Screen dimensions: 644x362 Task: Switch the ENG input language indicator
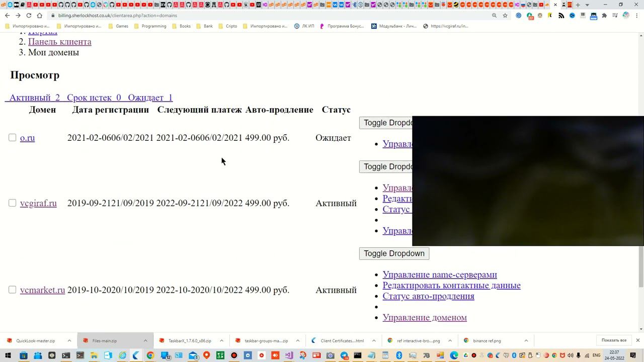click(597, 355)
